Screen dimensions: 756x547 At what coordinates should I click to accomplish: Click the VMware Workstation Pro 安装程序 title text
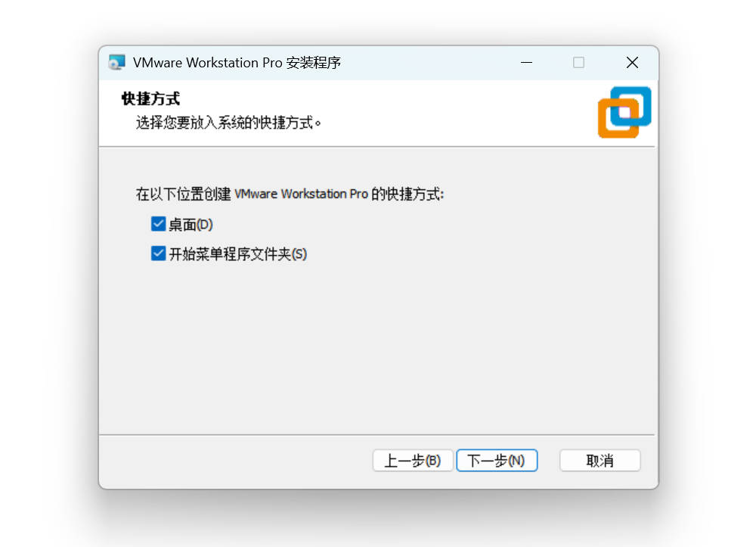pyautogui.click(x=237, y=63)
